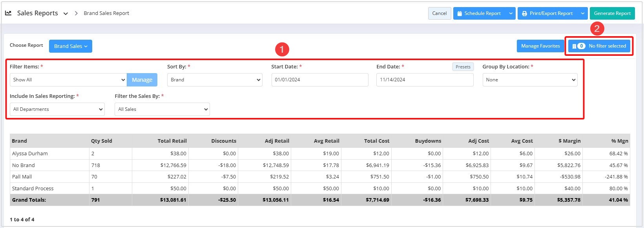Open the Filter the Sales By dropdown
The image size is (644, 228).
pos(162,109)
